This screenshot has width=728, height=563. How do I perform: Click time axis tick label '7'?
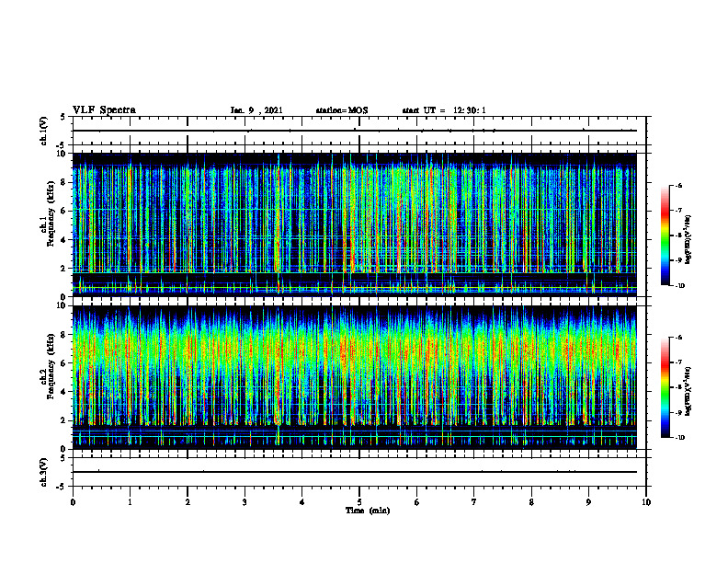click(x=474, y=502)
